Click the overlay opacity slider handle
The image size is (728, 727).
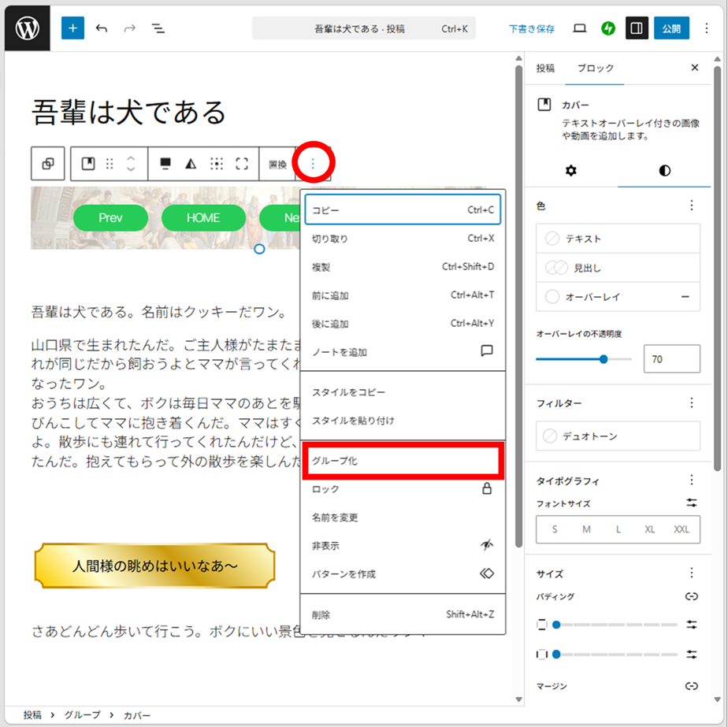[x=604, y=359]
